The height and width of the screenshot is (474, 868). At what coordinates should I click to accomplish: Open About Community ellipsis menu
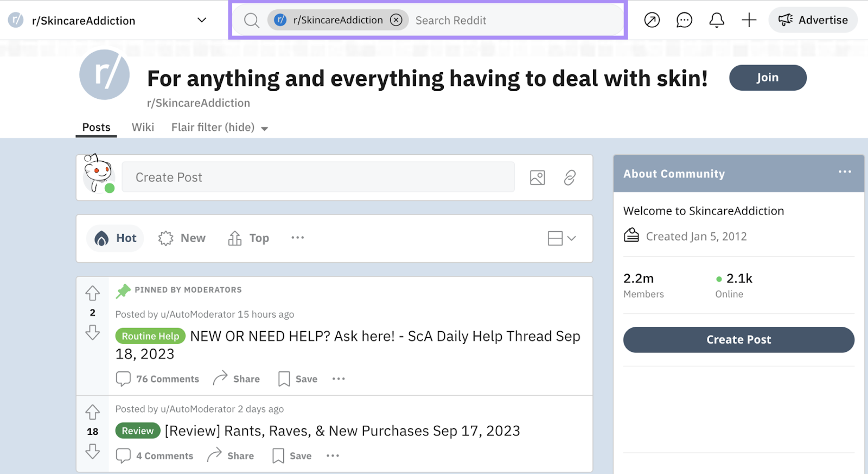[x=845, y=172]
